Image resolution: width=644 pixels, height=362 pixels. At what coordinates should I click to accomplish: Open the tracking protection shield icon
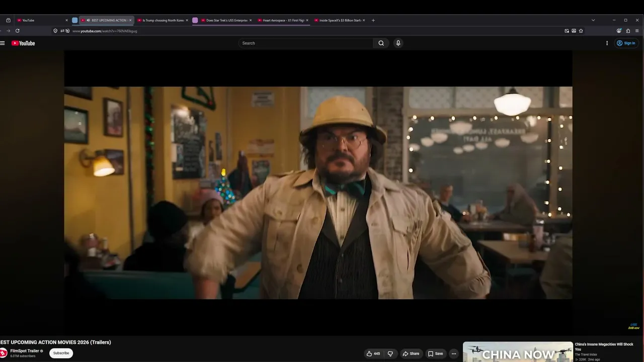[55, 31]
